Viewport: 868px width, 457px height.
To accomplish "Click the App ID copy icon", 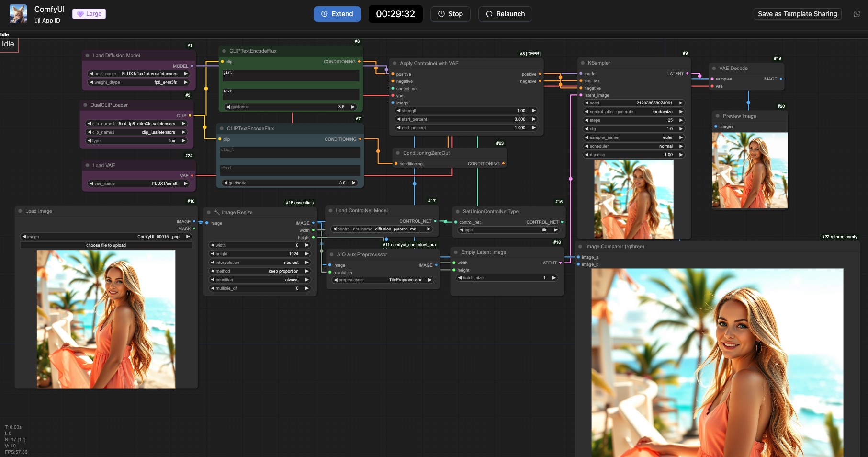I will coord(37,21).
